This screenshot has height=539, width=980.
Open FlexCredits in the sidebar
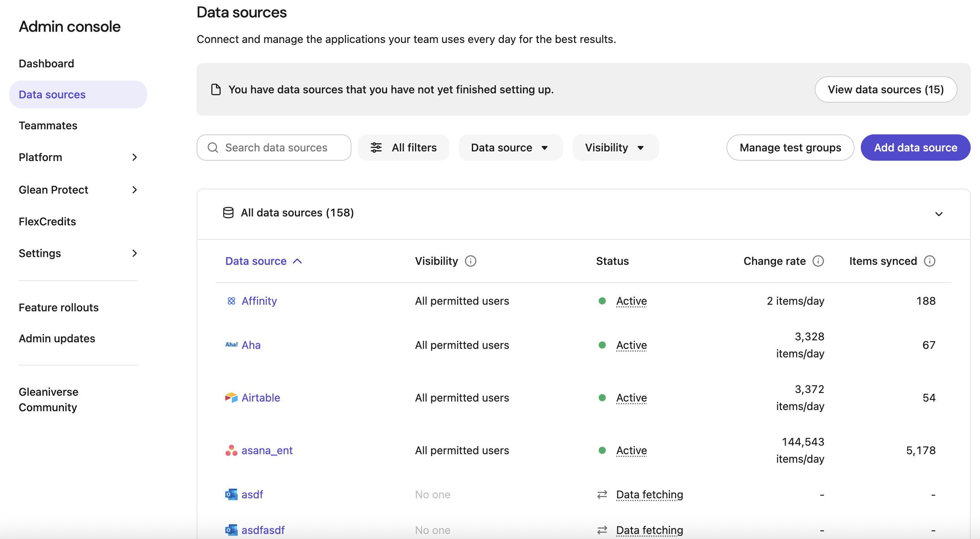pyautogui.click(x=47, y=221)
